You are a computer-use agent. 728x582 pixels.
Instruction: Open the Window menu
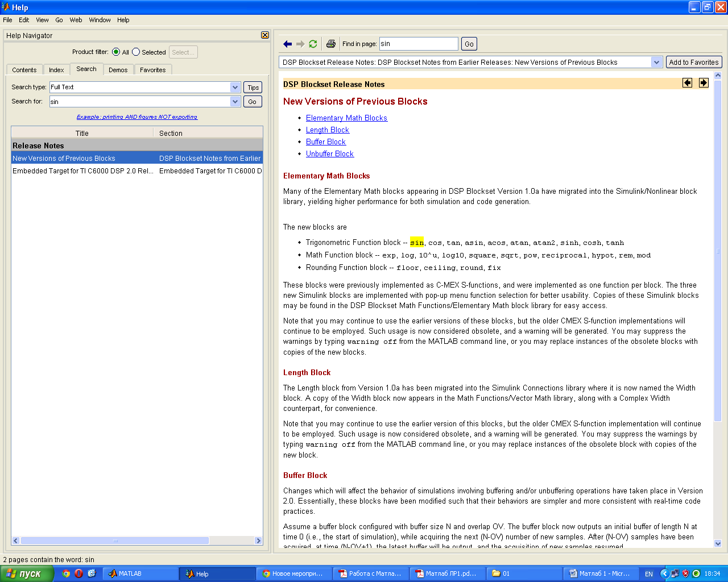(x=100, y=20)
